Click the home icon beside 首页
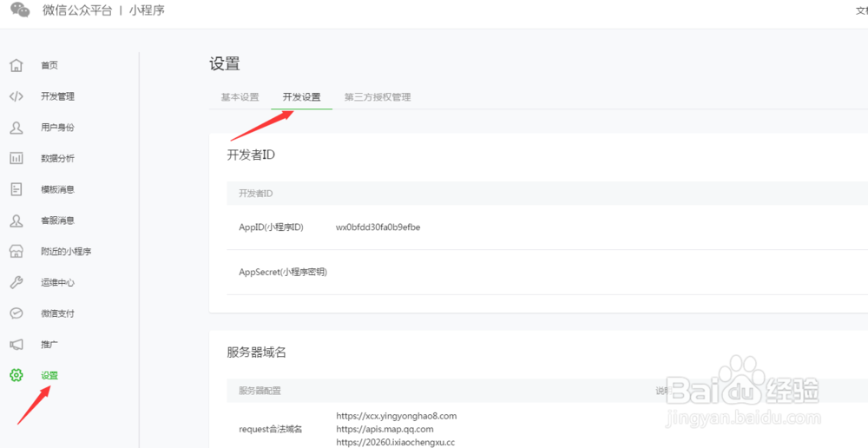Screen dimensions: 868x448 click(x=16, y=65)
